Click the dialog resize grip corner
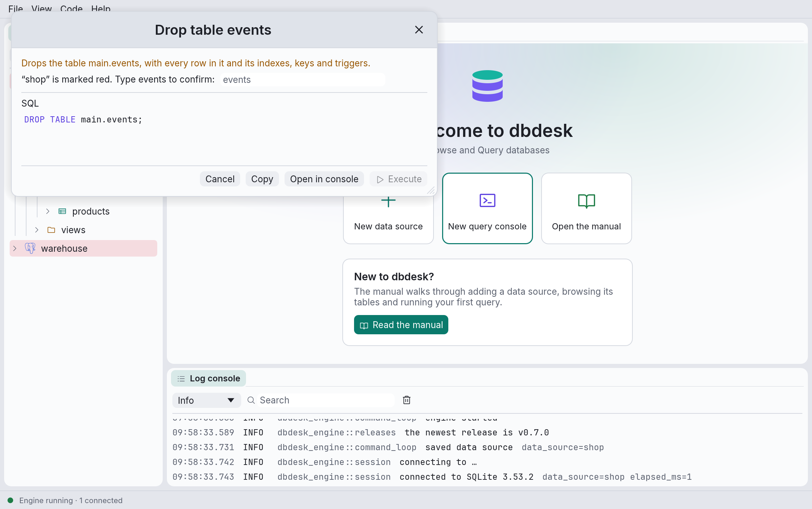 click(431, 191)
